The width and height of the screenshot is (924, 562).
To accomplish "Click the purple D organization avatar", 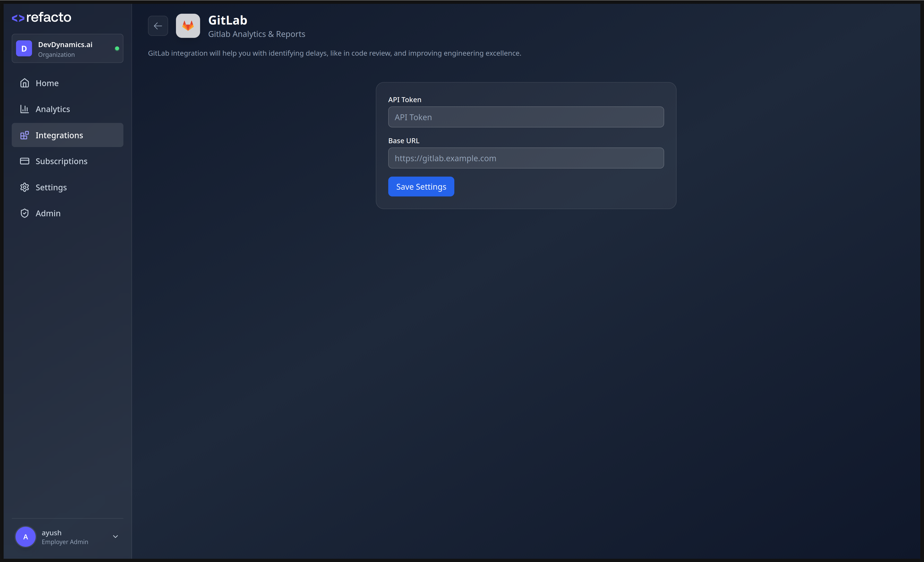I will (24, 49).
